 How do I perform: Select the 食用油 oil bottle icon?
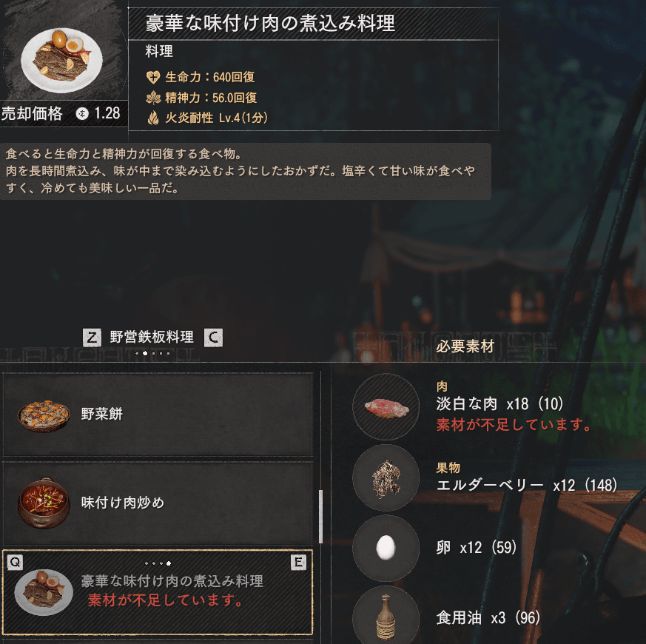pyautogui.click(x=386, y=617)
